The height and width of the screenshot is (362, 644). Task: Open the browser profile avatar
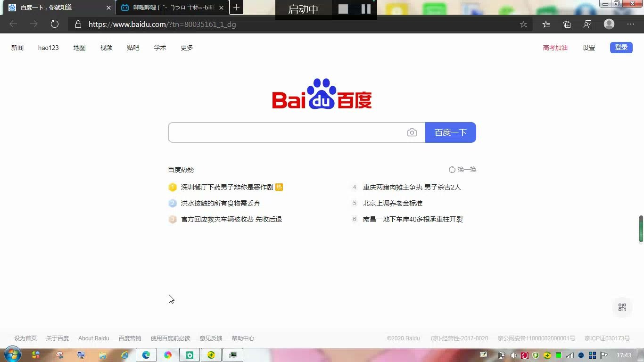click(609, 24)
